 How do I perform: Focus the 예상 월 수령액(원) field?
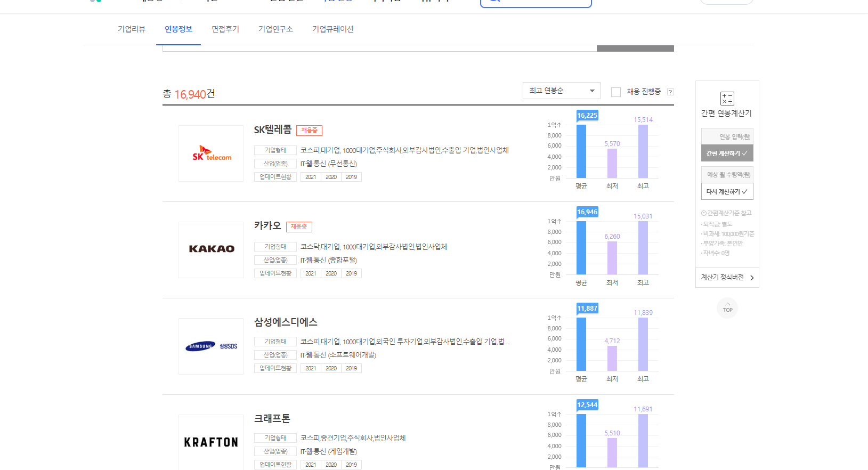pos(727,174)
